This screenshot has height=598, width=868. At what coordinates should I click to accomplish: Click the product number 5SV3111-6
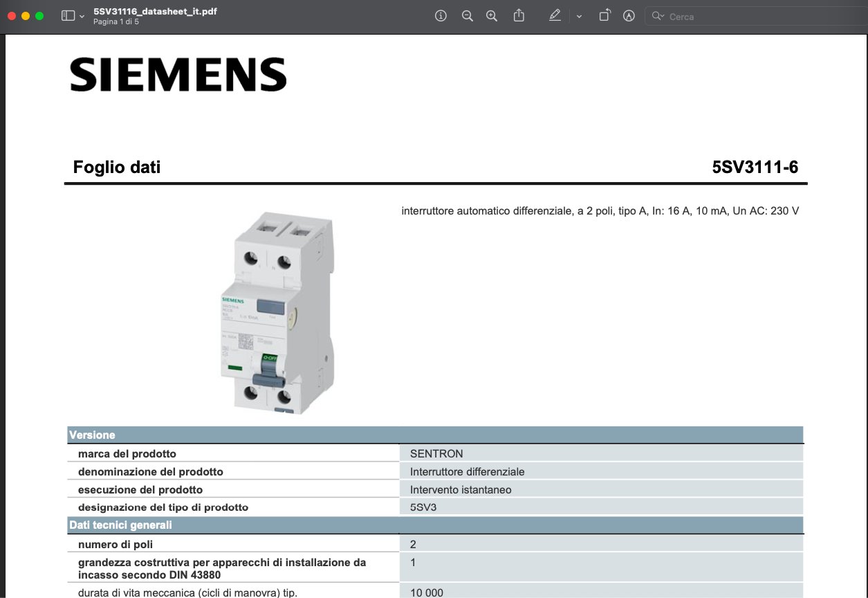(755, 167)
